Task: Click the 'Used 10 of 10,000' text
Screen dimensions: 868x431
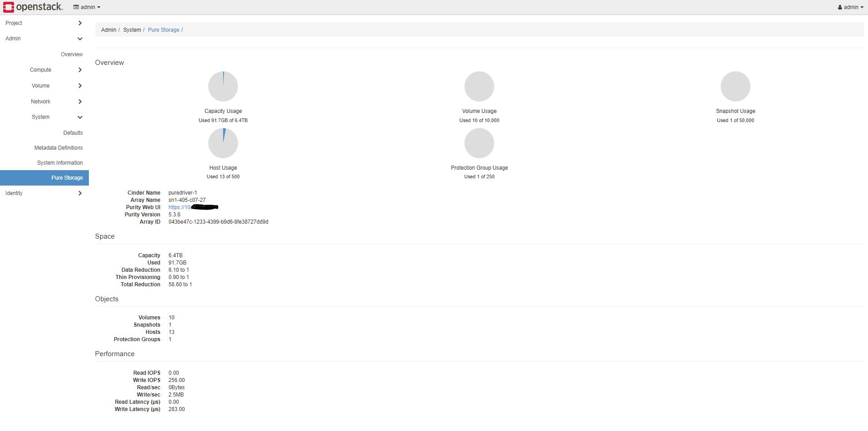Action: pyautogui.click(x=479, y=120)
